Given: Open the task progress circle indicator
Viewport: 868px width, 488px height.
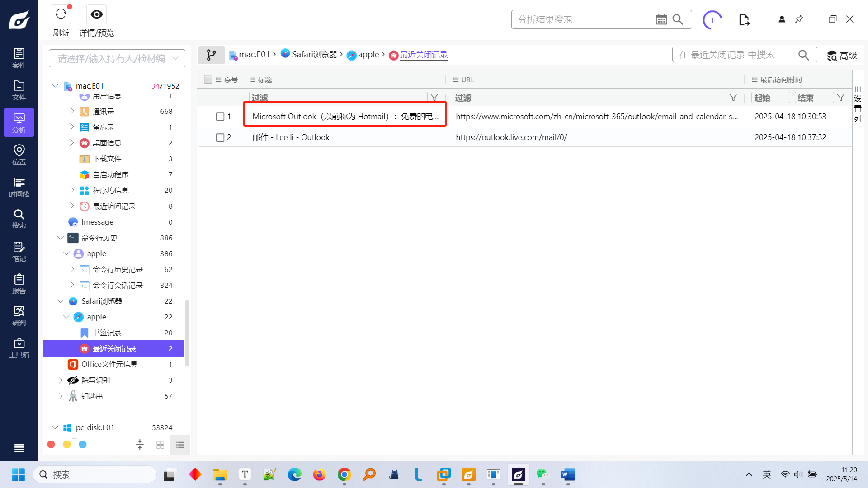Looking at the screenshot, I should [712, 20].
